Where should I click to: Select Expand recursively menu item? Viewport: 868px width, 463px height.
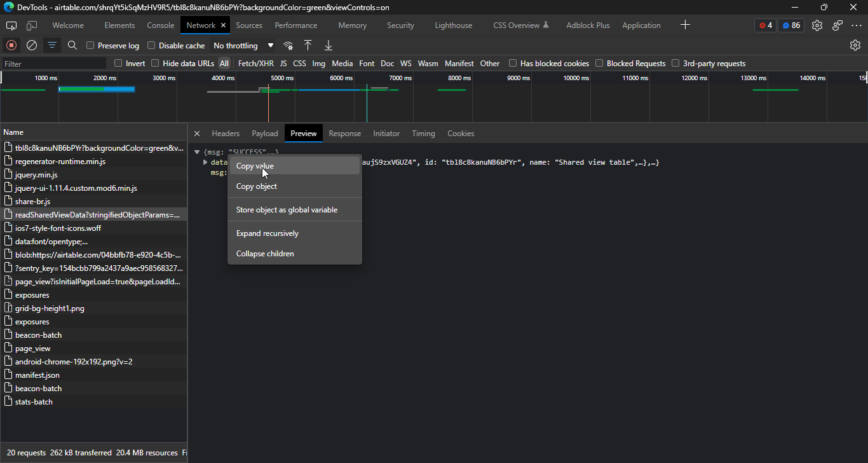[295, 233]
